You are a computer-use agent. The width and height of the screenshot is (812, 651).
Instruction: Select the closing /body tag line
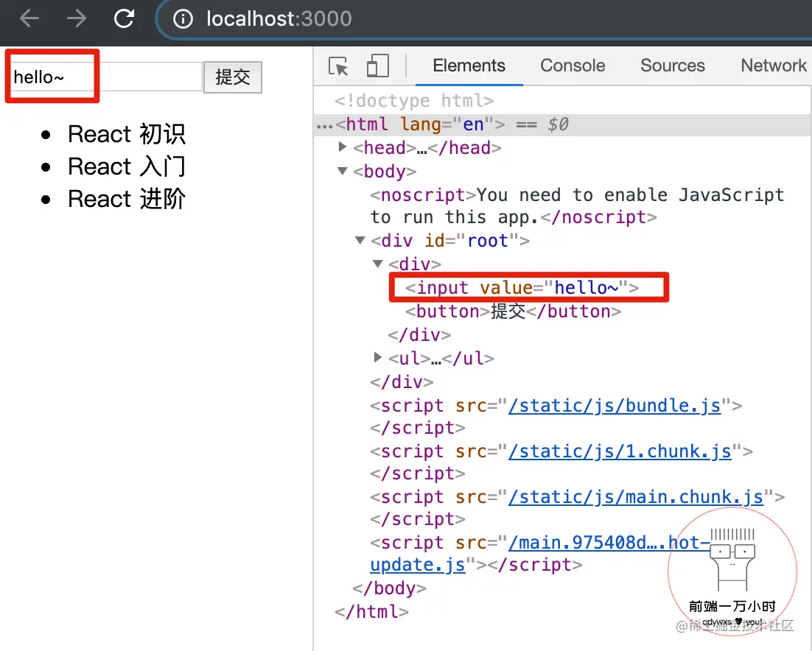point(389,588)
